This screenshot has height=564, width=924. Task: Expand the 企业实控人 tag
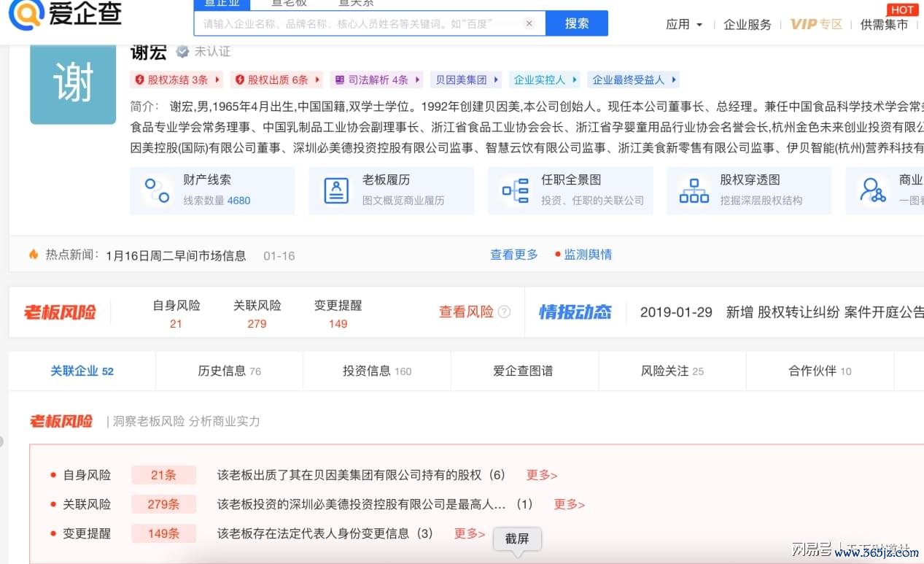click(x=546, y=80)
